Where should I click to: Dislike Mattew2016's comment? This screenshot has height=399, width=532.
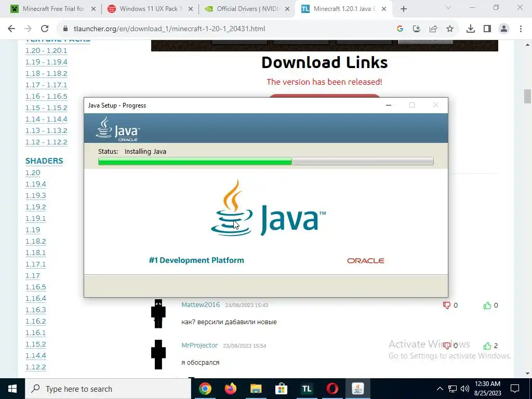coord(446,305)
